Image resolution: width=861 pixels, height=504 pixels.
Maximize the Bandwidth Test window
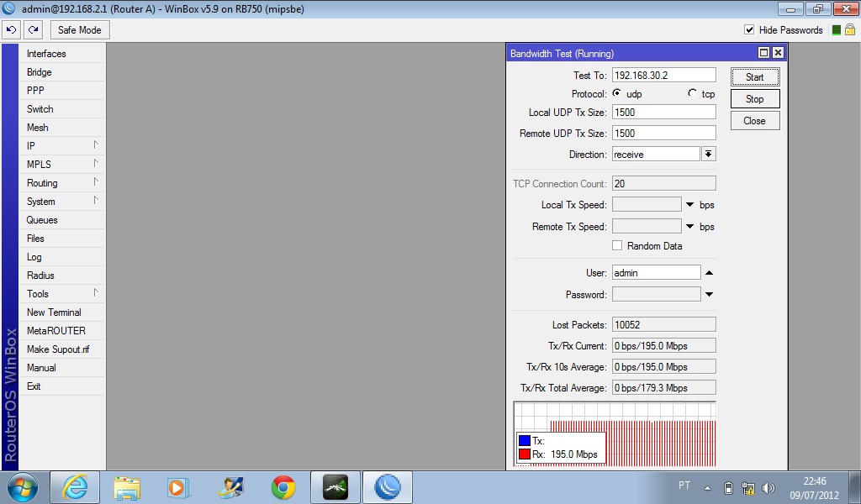point(763,53)
